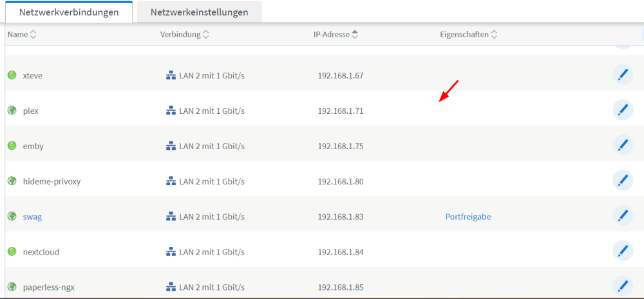Sort by the Name column arrows

point(33,35)
